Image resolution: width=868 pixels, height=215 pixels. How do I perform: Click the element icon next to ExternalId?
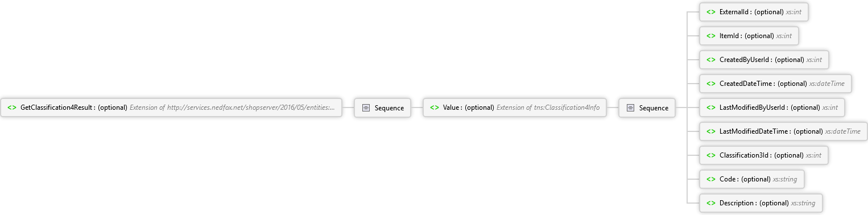(711, 12)
